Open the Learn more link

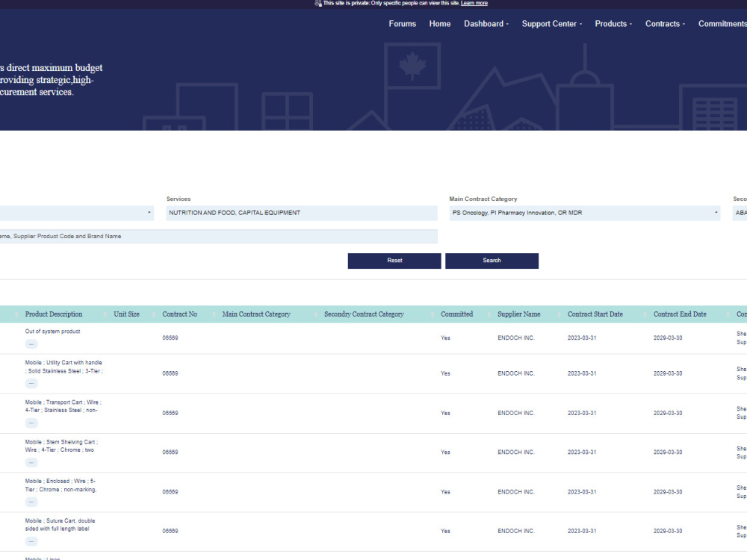tap(474, 3)
